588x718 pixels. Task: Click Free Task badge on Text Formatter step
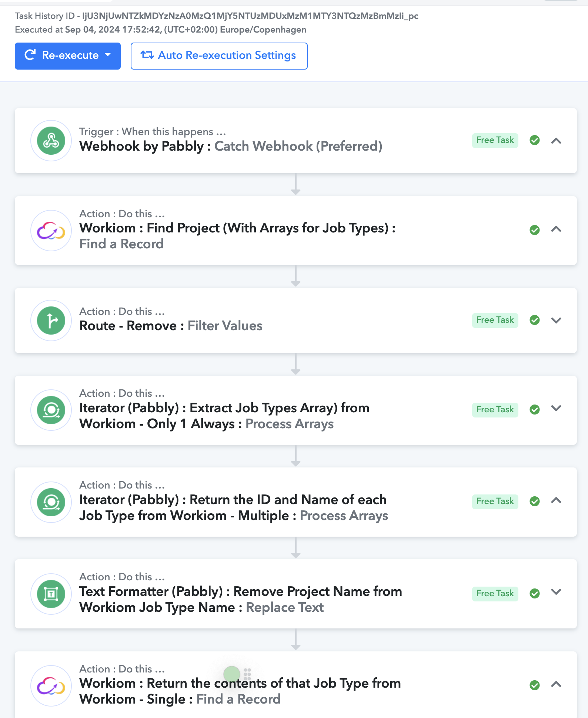click(x=495, y=594)
